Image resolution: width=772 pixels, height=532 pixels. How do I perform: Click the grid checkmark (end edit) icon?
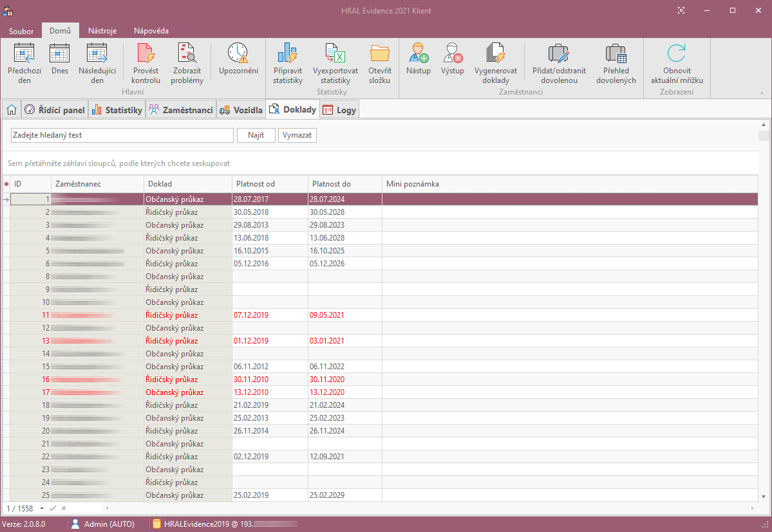pyautogui.click(x=53, y=508)
